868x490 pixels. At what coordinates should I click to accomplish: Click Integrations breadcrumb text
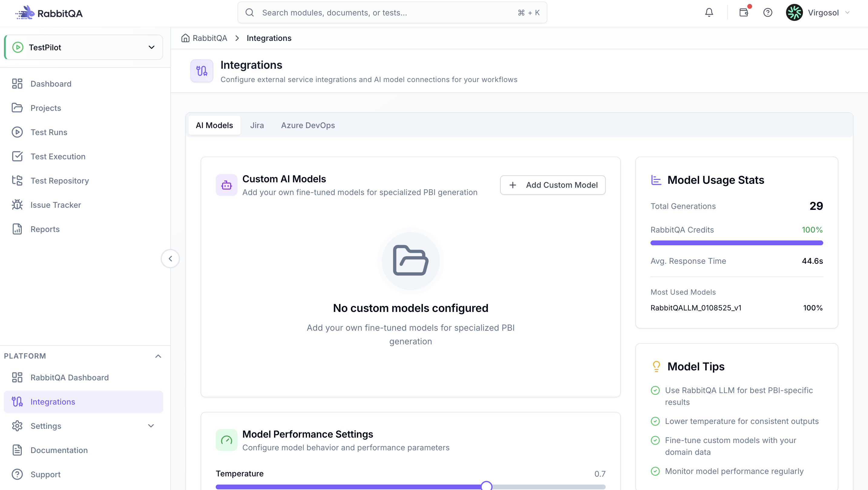pos(269,38)
